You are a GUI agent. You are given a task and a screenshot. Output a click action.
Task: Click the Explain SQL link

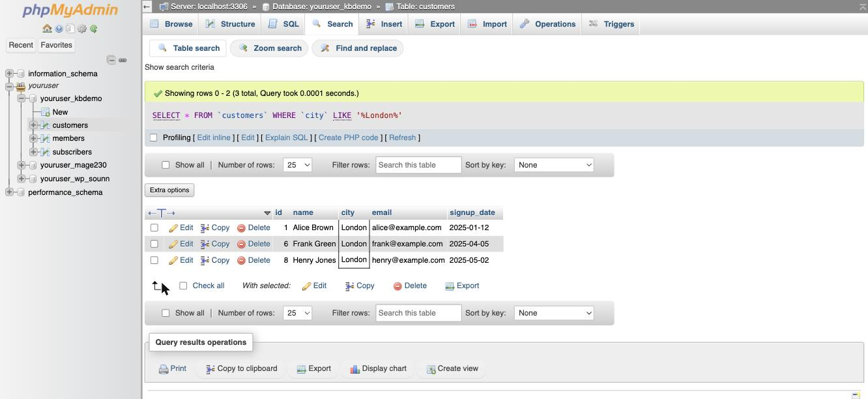point(286,138)
